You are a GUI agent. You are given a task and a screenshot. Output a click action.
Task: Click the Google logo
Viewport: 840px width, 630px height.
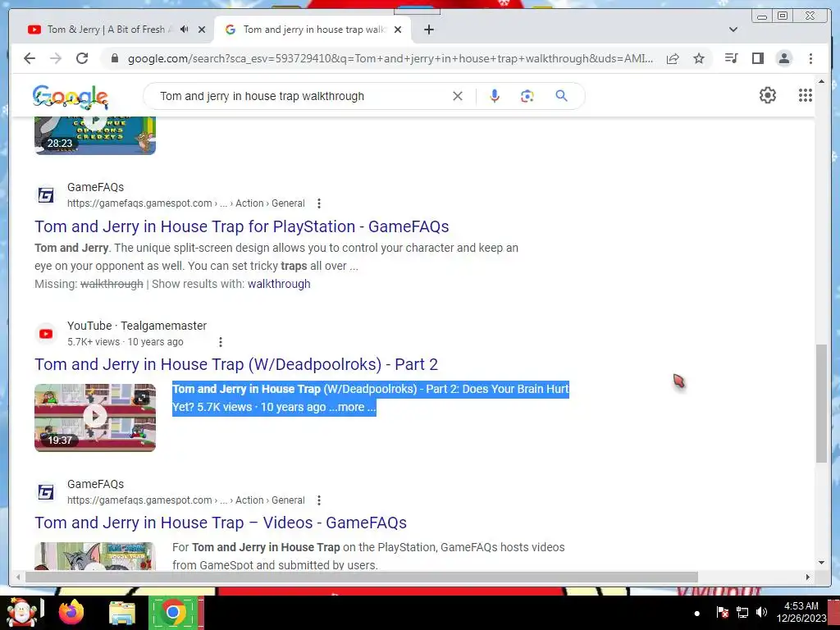tap(71, 97)
